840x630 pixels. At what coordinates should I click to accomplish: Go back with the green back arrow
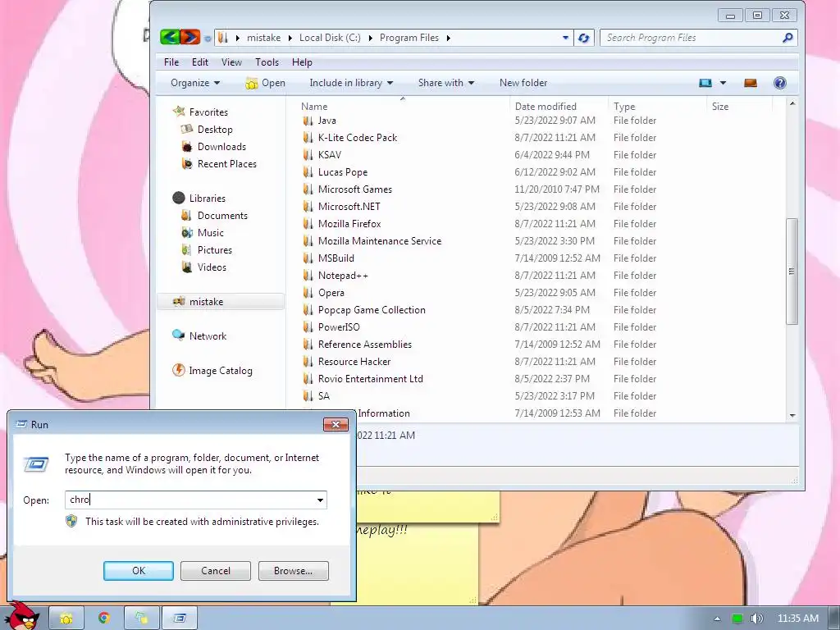170,38
